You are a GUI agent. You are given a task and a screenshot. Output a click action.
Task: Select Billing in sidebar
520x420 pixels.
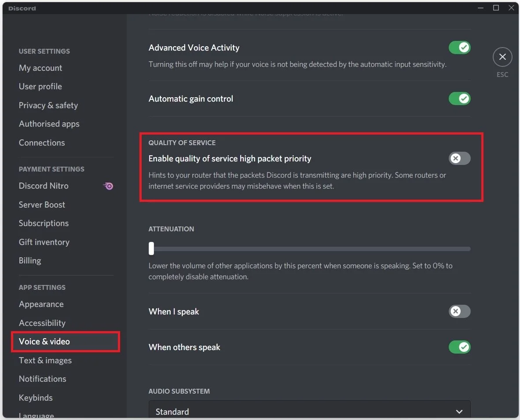click(x=30, y=261)
